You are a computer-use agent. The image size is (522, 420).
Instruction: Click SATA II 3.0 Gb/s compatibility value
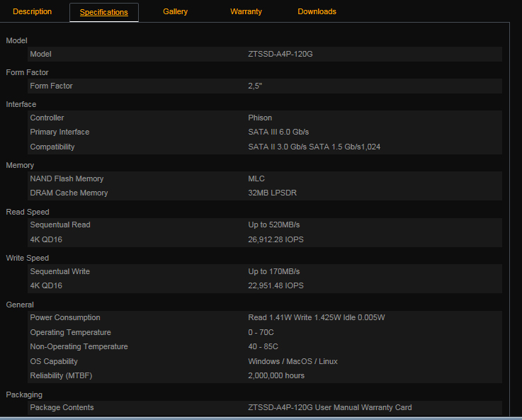tap(314, 147)
